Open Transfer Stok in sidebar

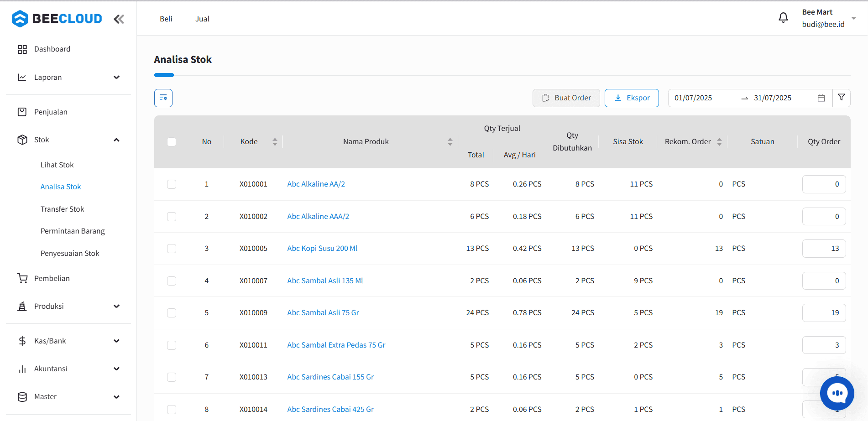pos(62,209)
